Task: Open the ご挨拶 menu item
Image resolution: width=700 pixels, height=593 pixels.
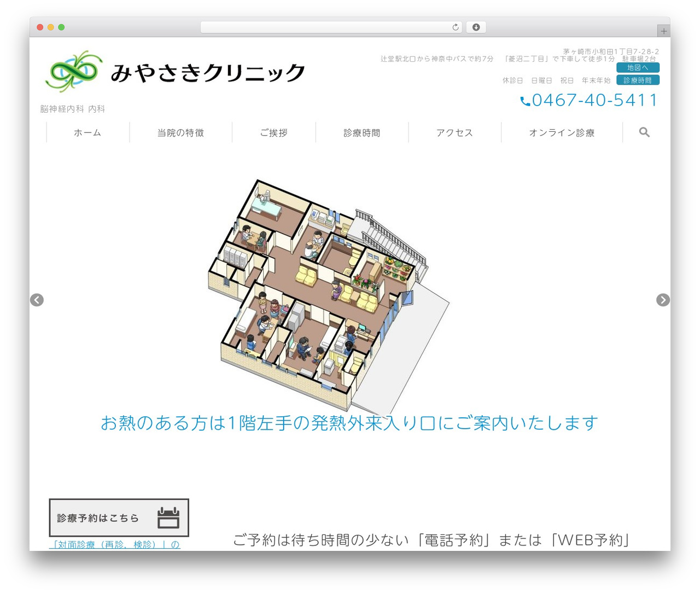Action: (273, 133)
